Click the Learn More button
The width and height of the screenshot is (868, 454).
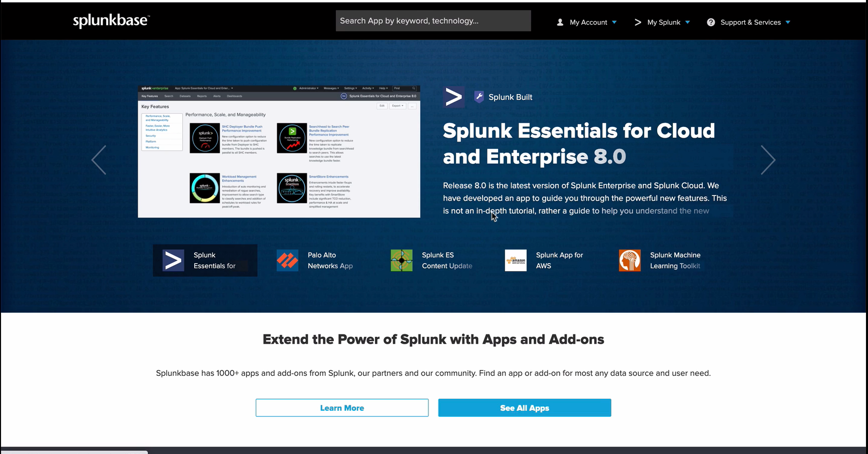point(342,408)
